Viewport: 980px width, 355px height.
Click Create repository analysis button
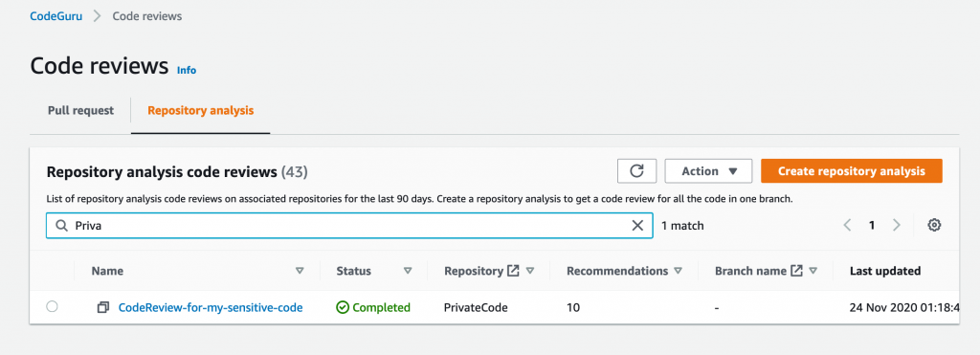pyautogui.click(x=851, y=171)
